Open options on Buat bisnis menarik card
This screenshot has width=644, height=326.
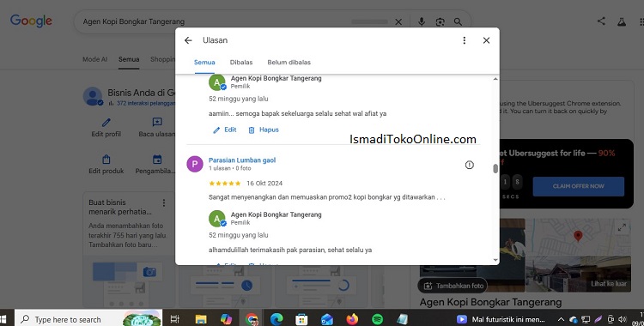click(x=164, y=202)
